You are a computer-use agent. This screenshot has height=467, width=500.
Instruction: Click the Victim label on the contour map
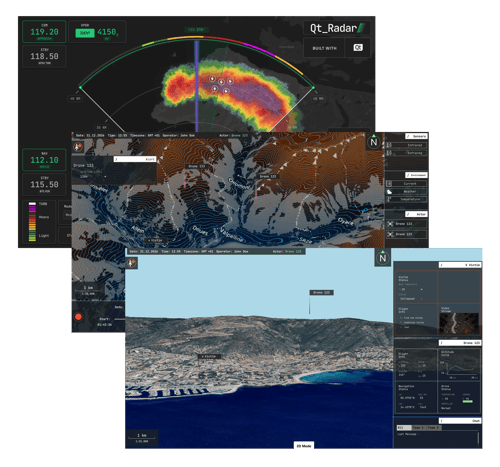click(x=155, y=240)
